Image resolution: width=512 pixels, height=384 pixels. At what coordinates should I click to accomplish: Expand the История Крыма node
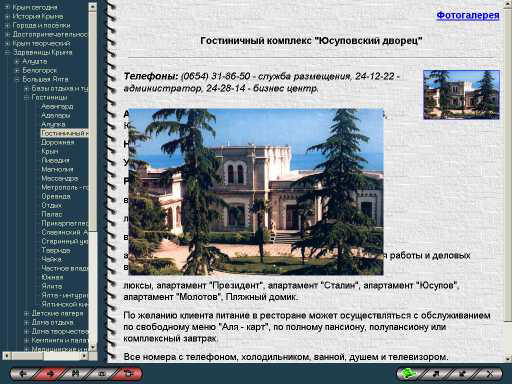(x=7, y=16)
